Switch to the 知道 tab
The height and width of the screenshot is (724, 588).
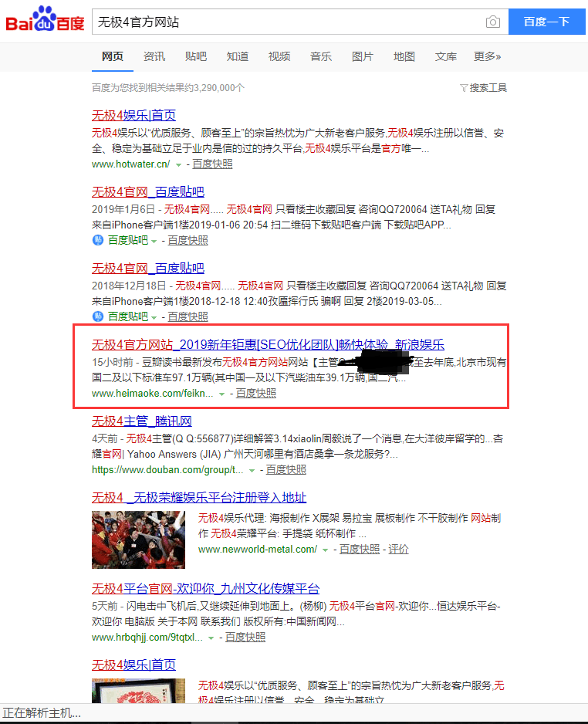pyautogui.click(x=237, y=57)
